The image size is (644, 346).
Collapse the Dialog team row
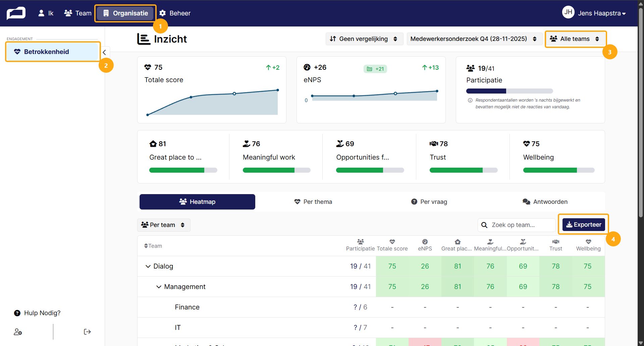click(148, 266)
